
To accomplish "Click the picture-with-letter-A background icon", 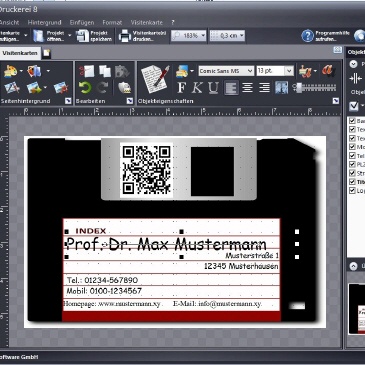I will [12, 88].
